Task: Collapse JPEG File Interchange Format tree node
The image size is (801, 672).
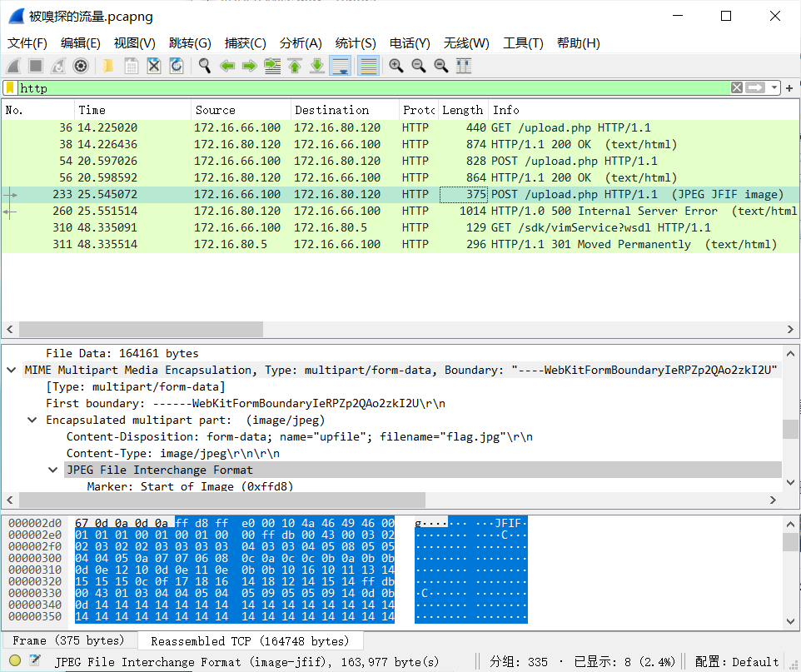Action: 54,470
